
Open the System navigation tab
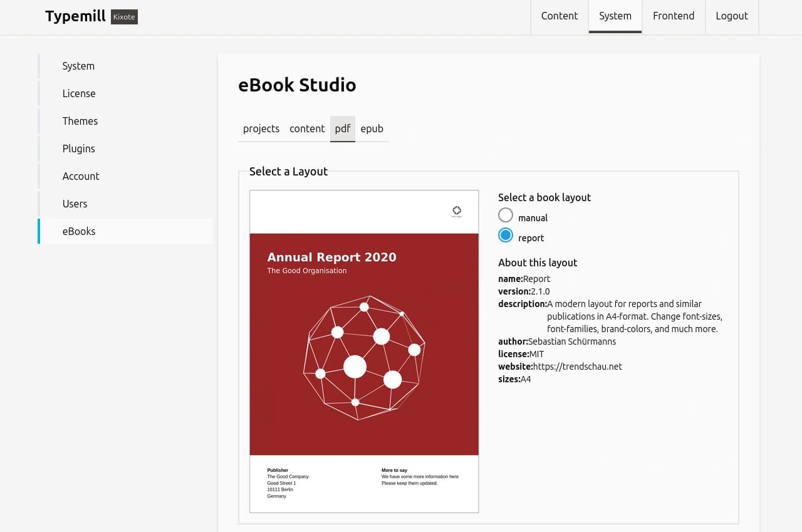(x=615, y=16)
